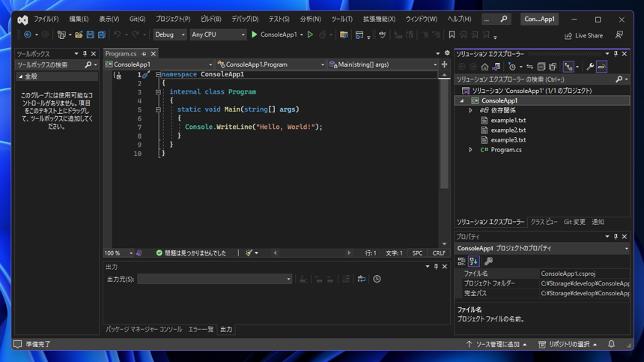Open the 拡張機能(X) menu

click(x=379, y=19)
